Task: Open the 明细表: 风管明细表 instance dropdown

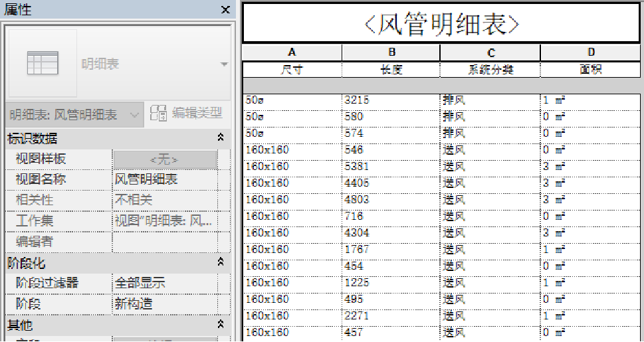Action: click(74, 115)
